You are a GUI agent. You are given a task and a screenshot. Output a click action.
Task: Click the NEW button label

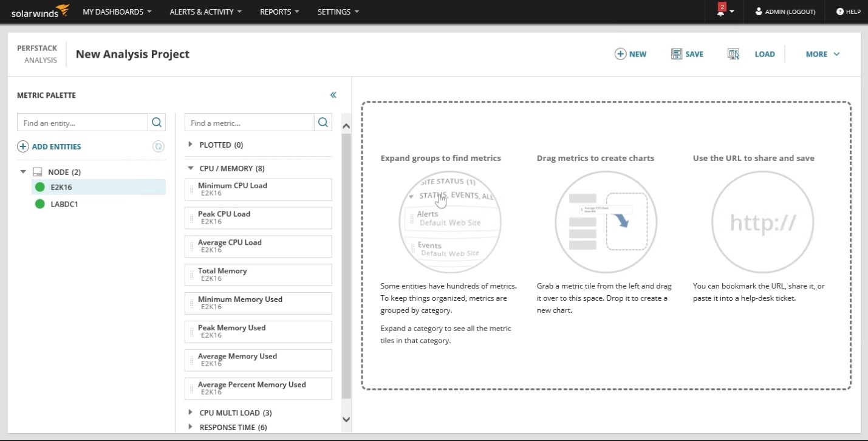[638, 54]
